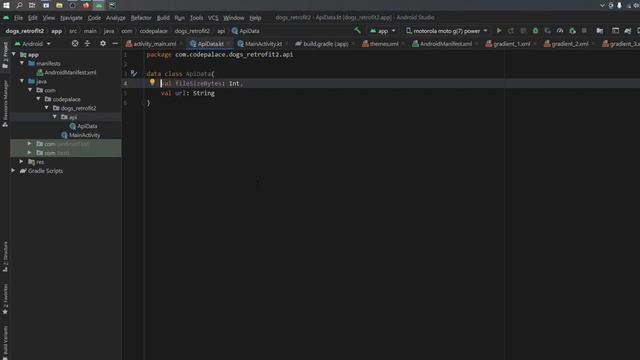
Task: Open the Build menu
Action: pyautogui.click(x=163, y=18)
